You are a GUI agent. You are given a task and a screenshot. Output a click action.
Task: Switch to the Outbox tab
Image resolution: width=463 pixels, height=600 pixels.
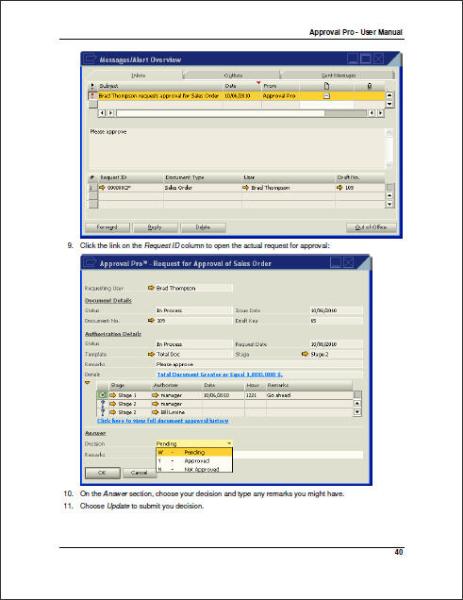click(x=233, y=75)
